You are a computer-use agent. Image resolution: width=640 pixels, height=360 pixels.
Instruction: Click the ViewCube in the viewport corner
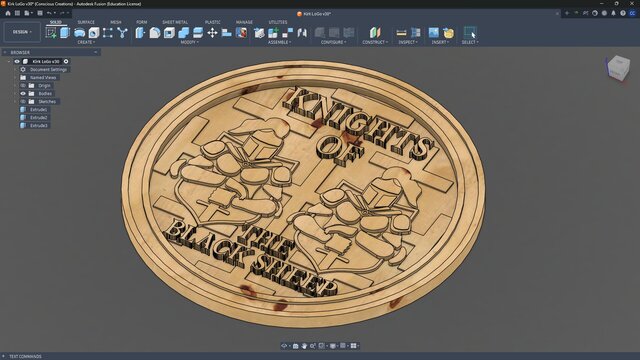(x=618, y=67)
